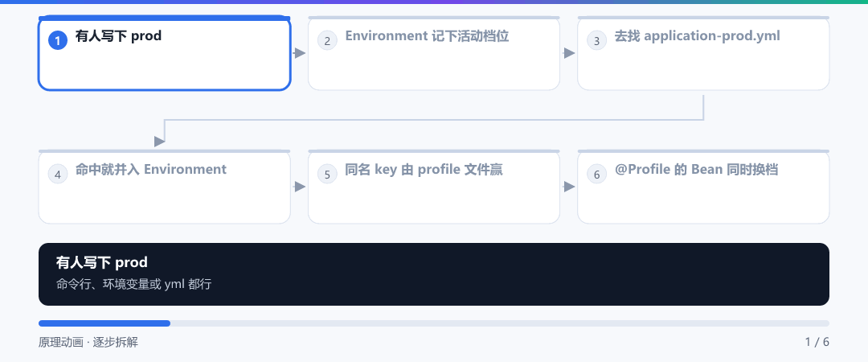The image size is (868, 362).
Task: Choose step 4 card "命中就并入 Environment"
Action: click(x=165, y=187)
